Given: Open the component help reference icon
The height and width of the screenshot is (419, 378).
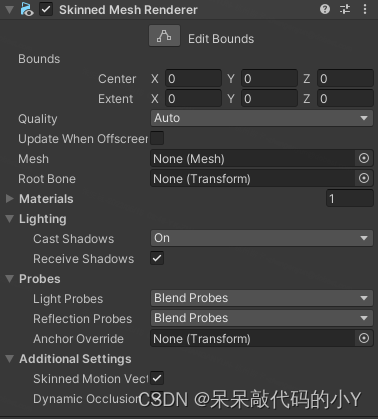Looking at the screenshot, I should pos(325,9).
